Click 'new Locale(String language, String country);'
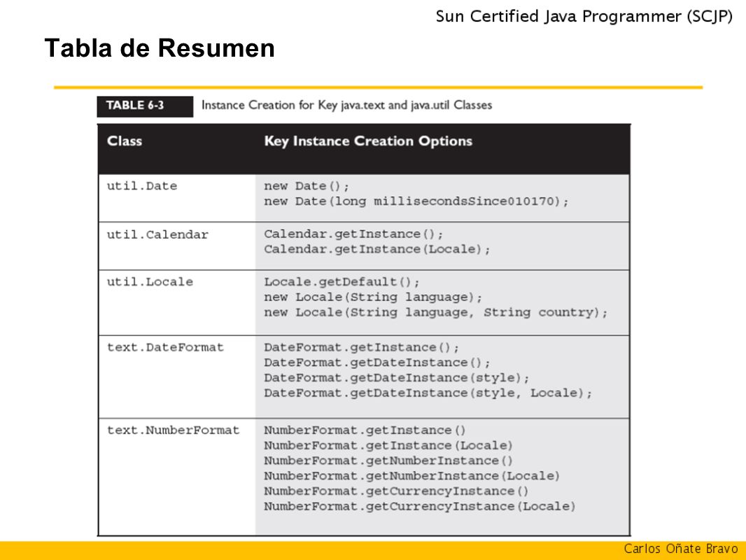This screenshot has width=746, height=560. [x=436, y=313]
